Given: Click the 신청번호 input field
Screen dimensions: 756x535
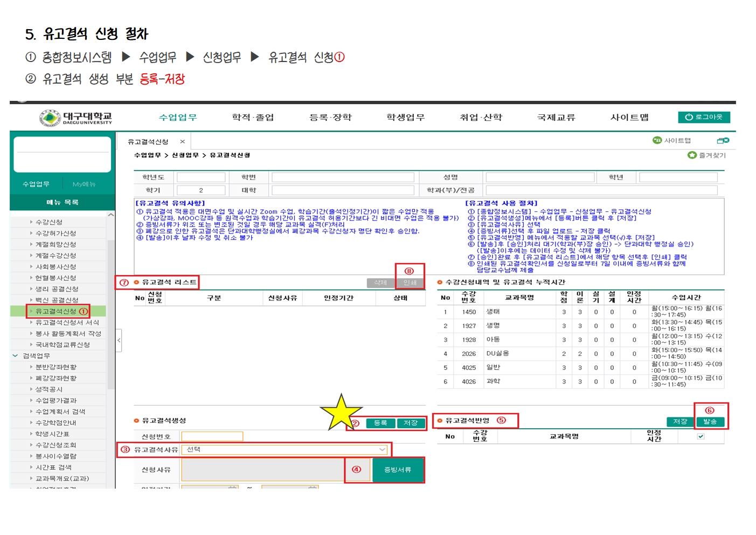Looking at the screenshot, I should point(212,436).
